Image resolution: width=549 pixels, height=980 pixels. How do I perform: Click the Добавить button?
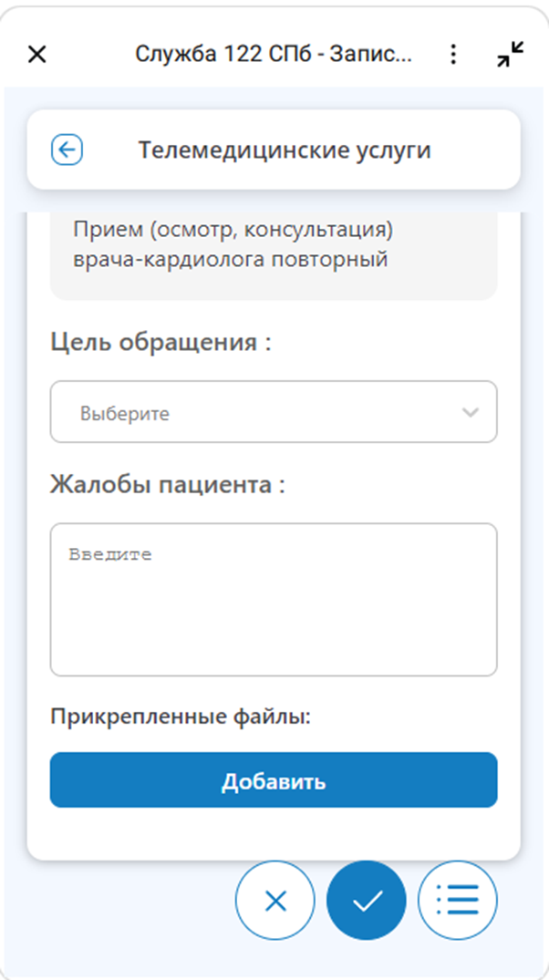274,780
